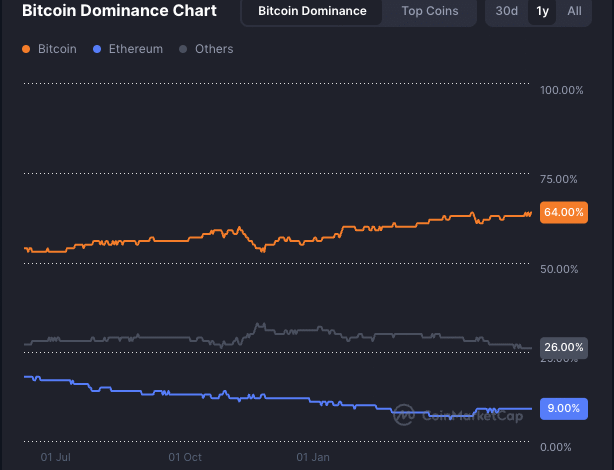
Task: Click the 01 Jan date label
Action: pos(313,457)
